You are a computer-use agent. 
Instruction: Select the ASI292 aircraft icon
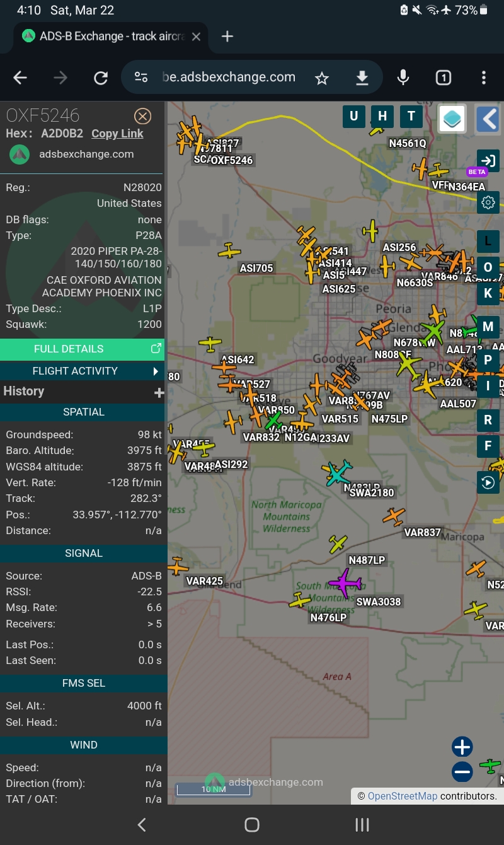[202, 448]
